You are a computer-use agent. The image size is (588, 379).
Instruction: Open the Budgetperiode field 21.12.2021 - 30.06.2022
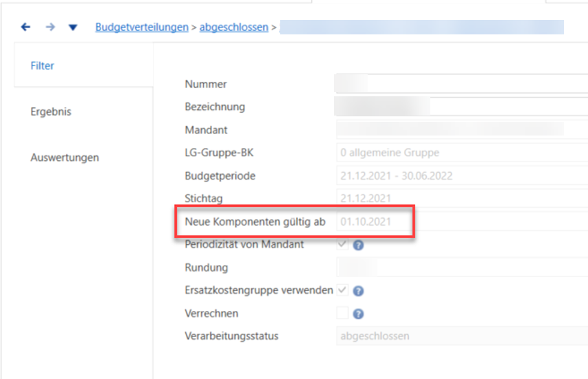click(x=462, y=175)
